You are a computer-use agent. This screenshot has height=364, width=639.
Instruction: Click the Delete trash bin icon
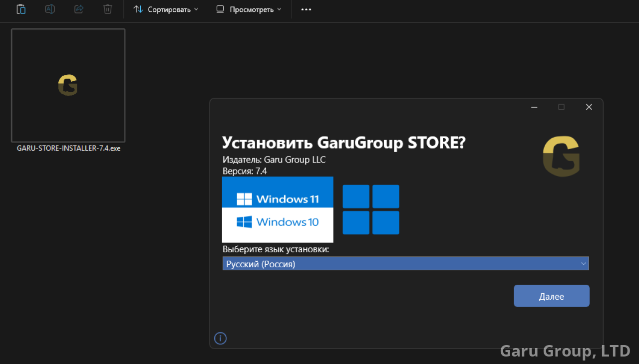coord(107,9)
